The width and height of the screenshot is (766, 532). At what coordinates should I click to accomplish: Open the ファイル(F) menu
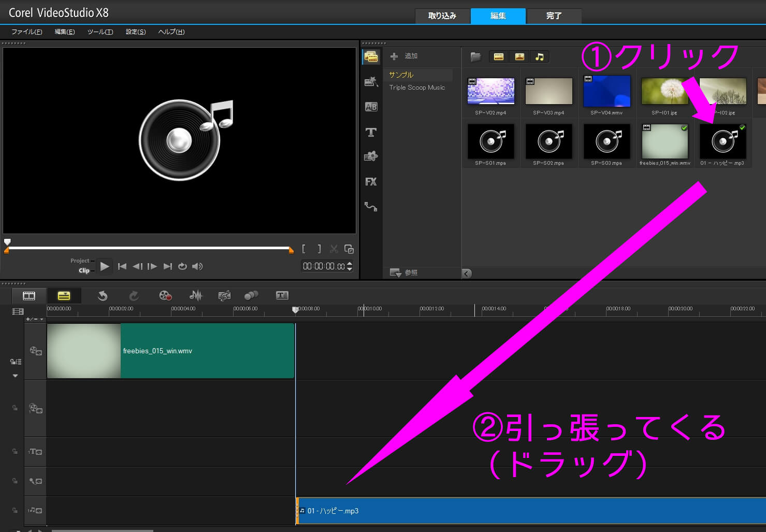click(27, 32)
